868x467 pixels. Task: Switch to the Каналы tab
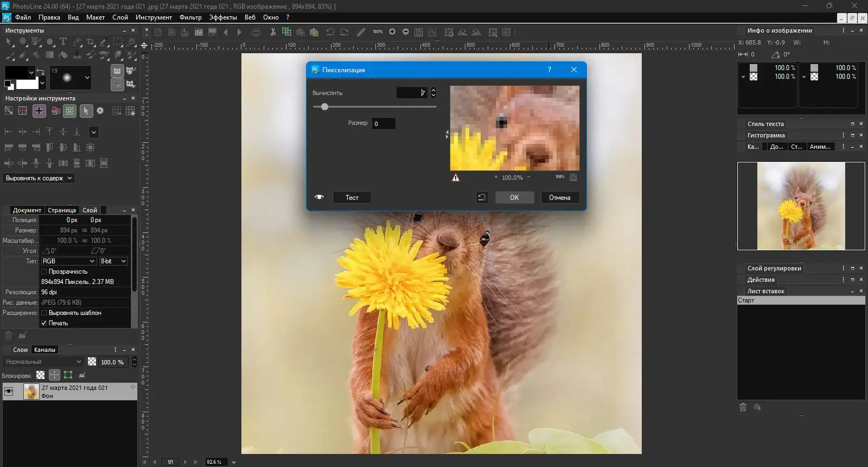click(44, 350)
